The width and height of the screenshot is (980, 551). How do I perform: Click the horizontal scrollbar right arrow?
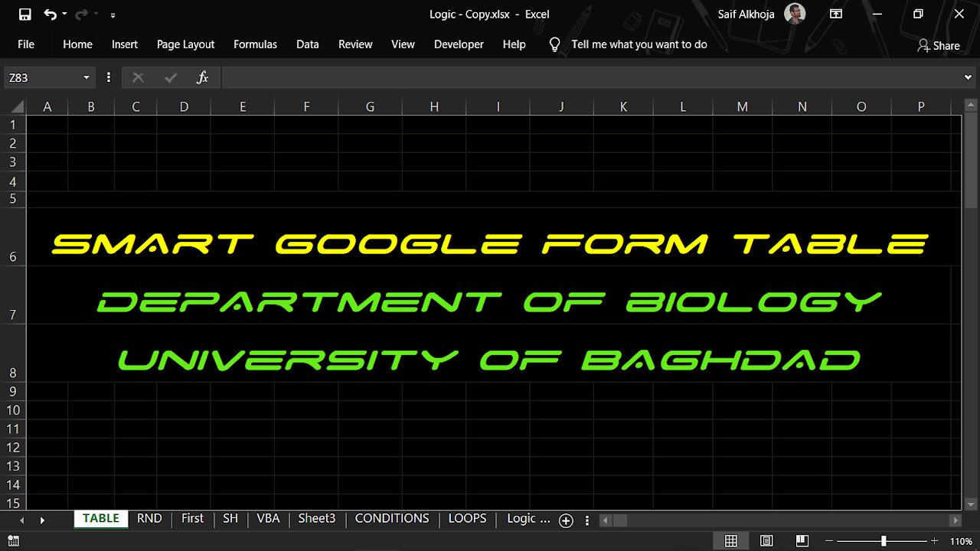click(x=955, y=520)
